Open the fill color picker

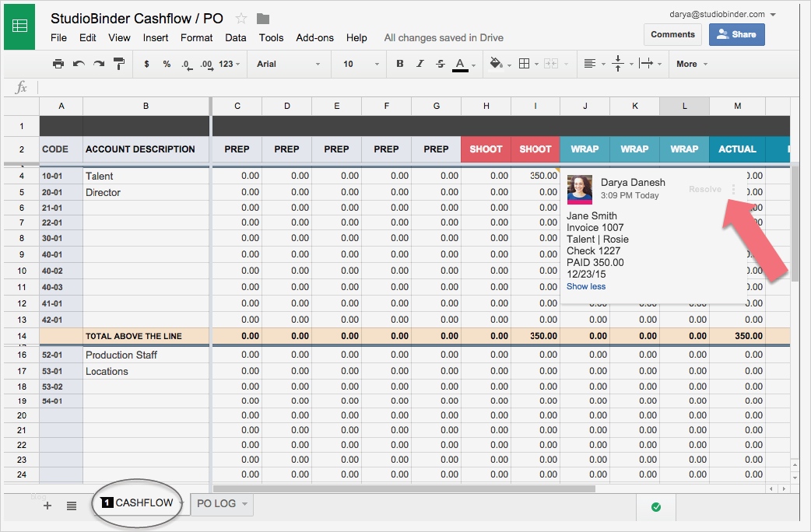pyautogui.click(x=497, y=64)
